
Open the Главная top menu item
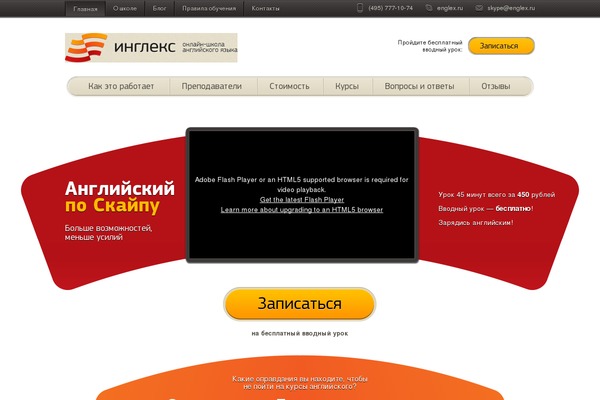(85, 8)
